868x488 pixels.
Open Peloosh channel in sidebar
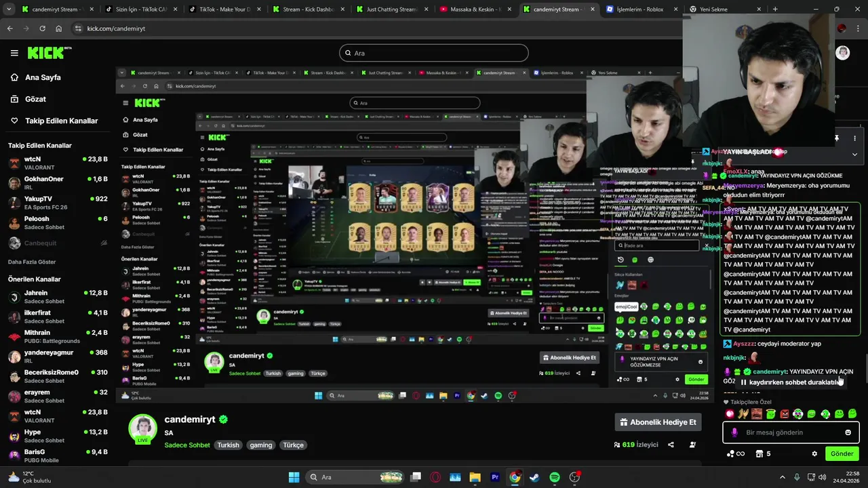[58, 222]
